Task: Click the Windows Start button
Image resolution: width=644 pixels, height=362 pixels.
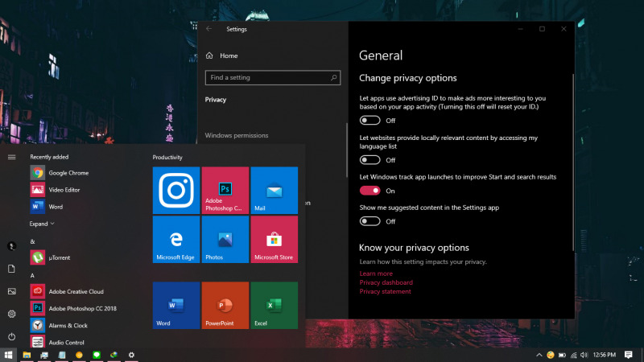Action: tap(8, 355)
